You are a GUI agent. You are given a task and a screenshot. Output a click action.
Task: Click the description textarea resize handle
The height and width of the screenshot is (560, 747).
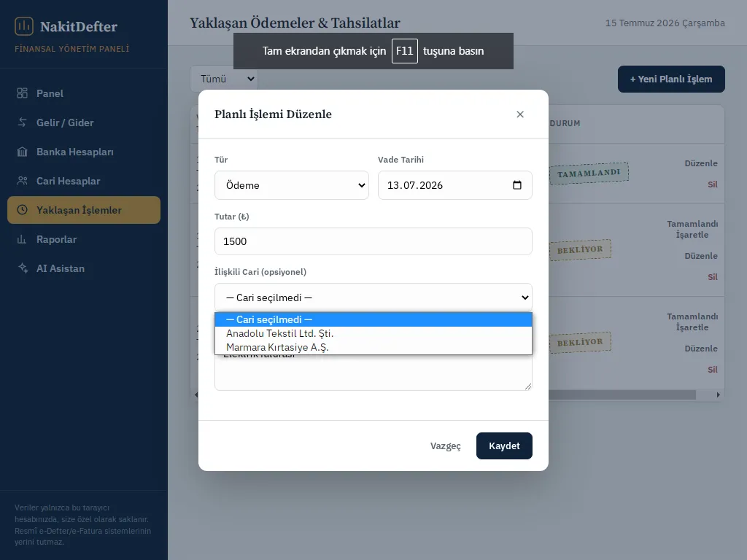tap(528, 386)
